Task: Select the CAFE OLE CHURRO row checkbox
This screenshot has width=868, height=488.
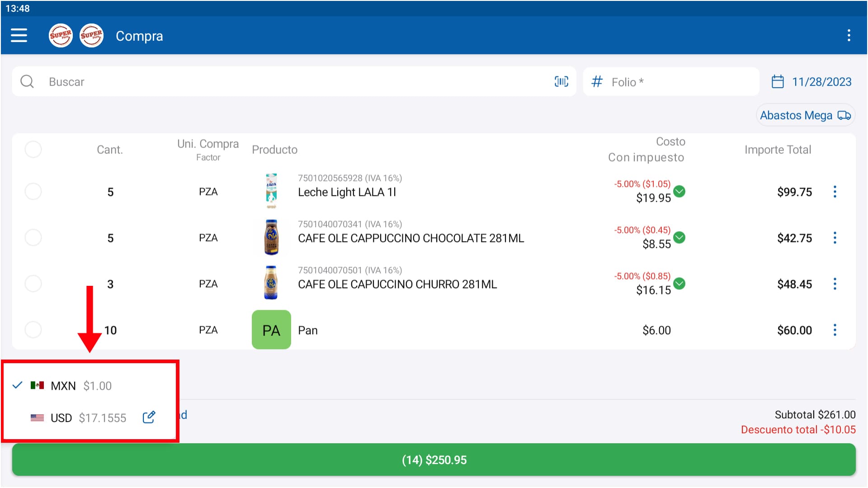Action: click(x=33, y=284)
